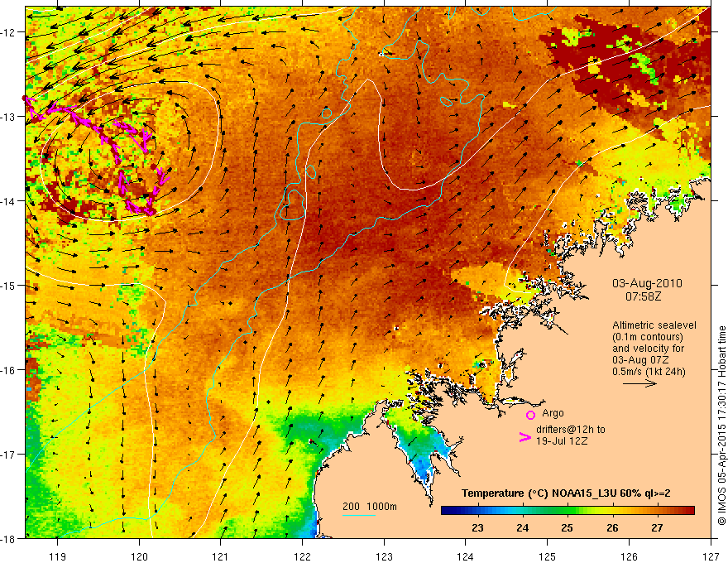Click the magenta drifters arrowhead legend symbol
Viewport: 728px width, 563px height.
click(x=524, y=437)
